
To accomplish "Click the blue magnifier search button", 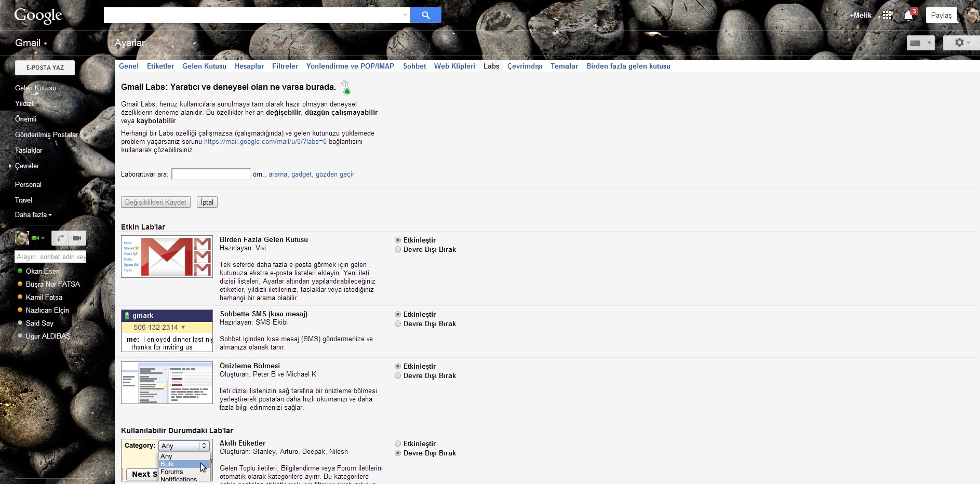I will click(x=426, y=15).
